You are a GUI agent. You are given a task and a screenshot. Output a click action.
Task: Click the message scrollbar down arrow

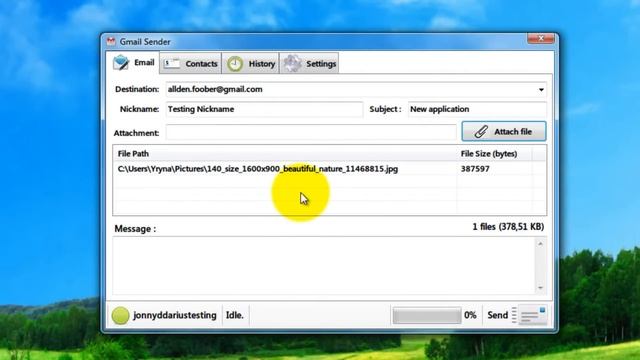[x=540, y=288]
